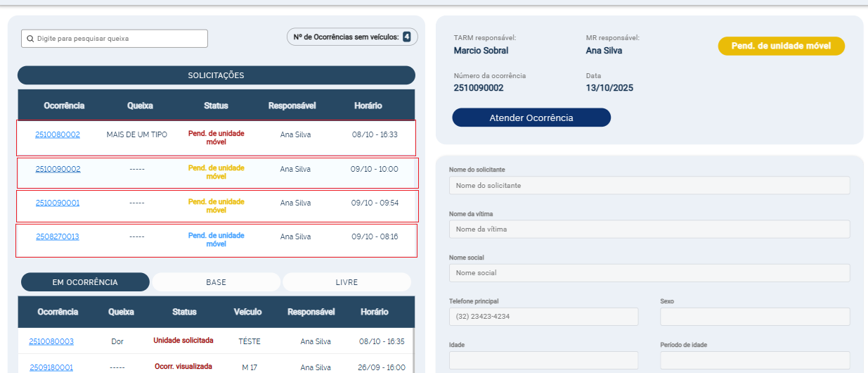Switch to the EM OCORRÊNCIA tab

pyautogui.click(x=85, y=282)
